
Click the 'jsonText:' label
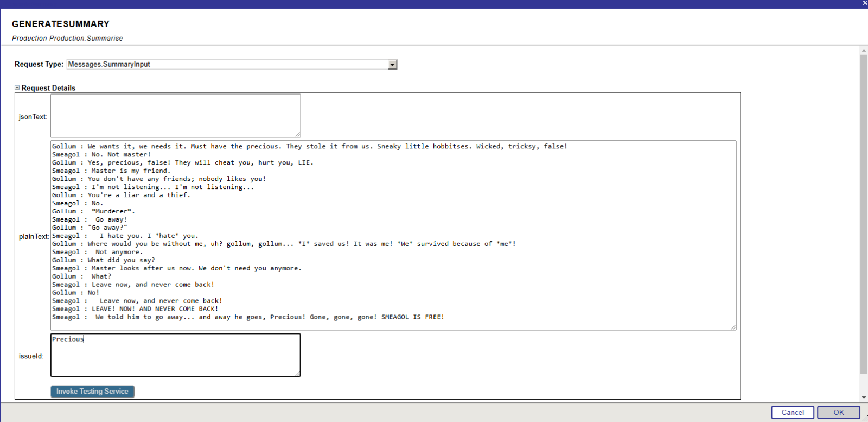tap(33, 117)
